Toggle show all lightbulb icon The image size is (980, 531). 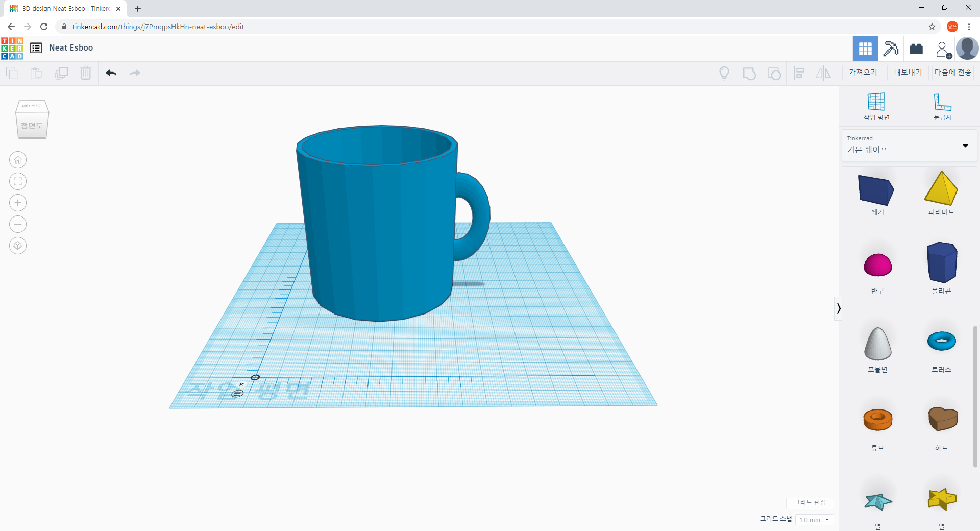[724, 74]
